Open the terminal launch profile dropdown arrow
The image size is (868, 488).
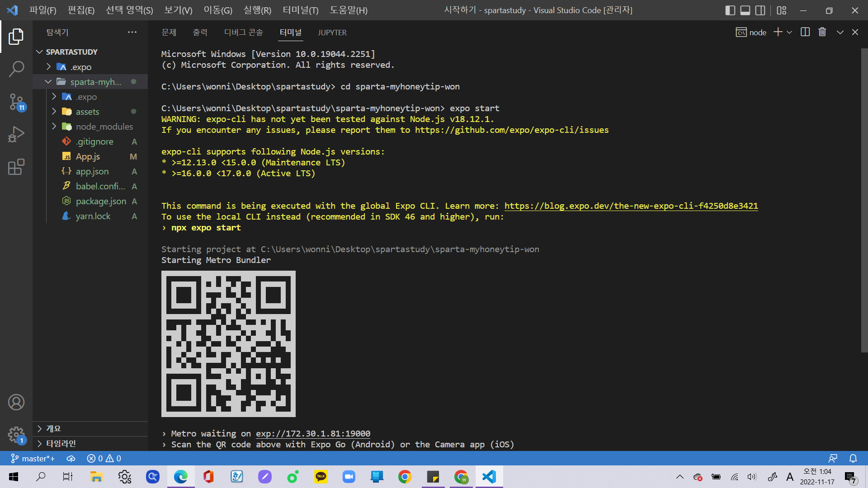tap(789, 32)
